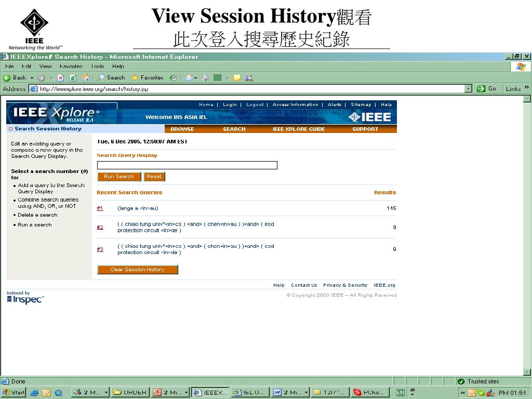532x399 pixels.
Task: Open the Edit menu
Action: pyautogui.click(x=26, y=66)
